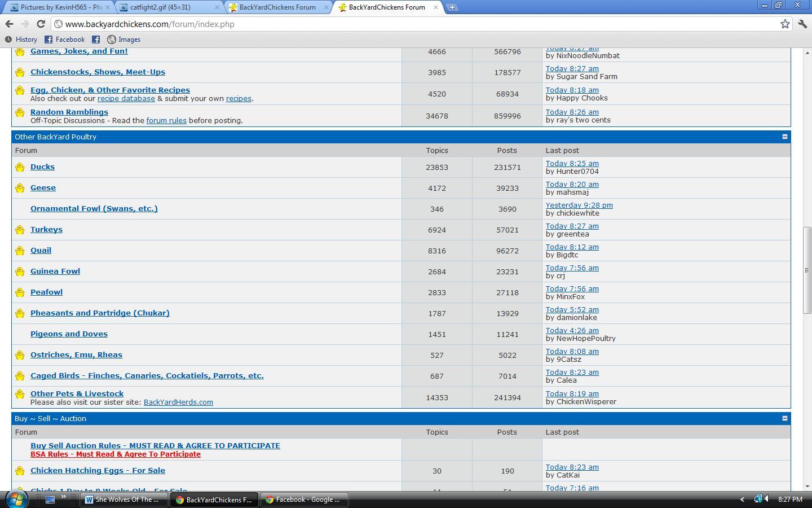The height and width of the screenshot is (508, 812).
Task: Bookmark this page with the star icon
Action: click(x=785, y=24)
